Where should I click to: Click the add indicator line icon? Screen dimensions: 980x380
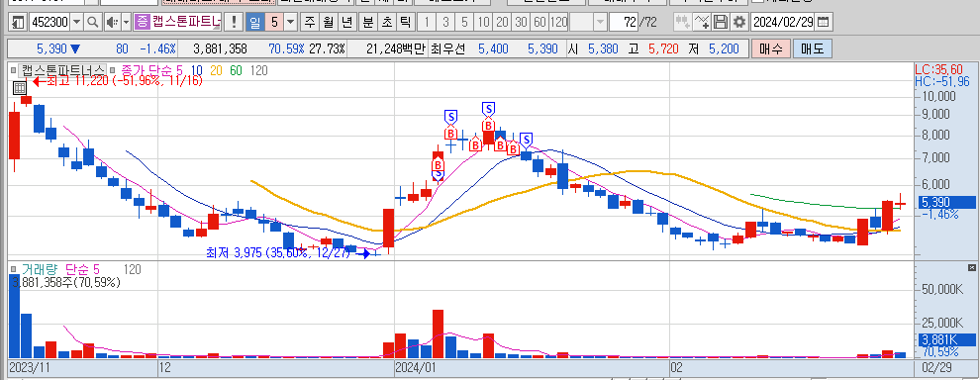(x=702, y=23)
